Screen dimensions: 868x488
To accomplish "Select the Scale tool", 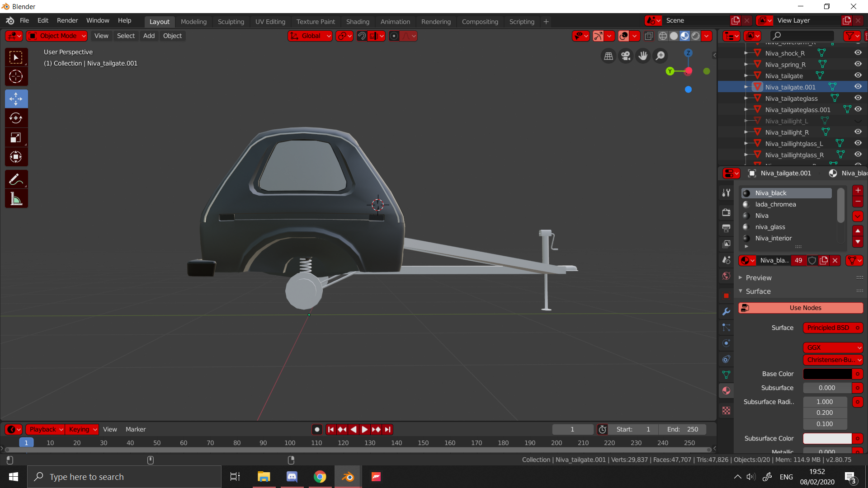I will (16, 137).
